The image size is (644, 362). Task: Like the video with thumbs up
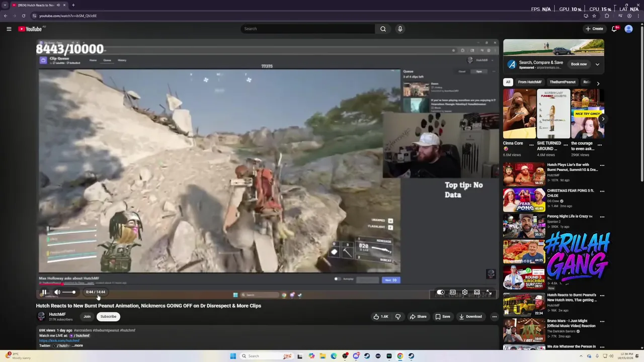tap(381, 317)
